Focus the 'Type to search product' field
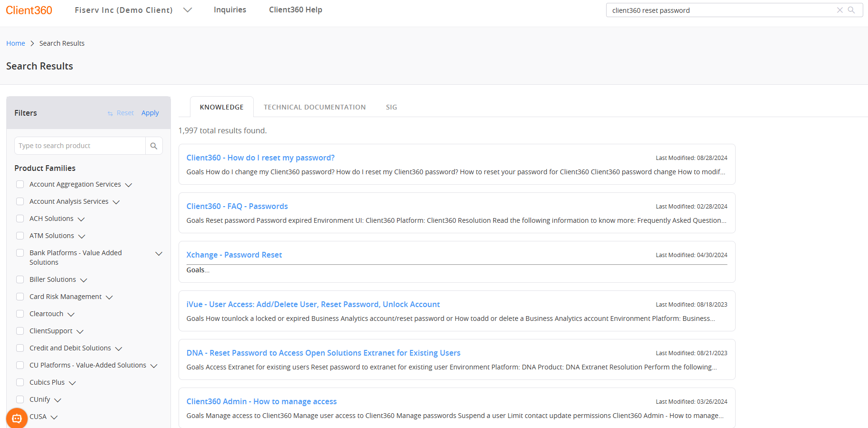This screenshot has height=428, width=868. point(80,146)
